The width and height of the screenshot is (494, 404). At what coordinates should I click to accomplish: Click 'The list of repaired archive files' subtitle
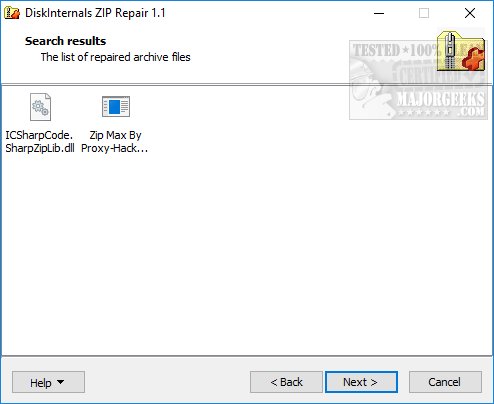115,57
